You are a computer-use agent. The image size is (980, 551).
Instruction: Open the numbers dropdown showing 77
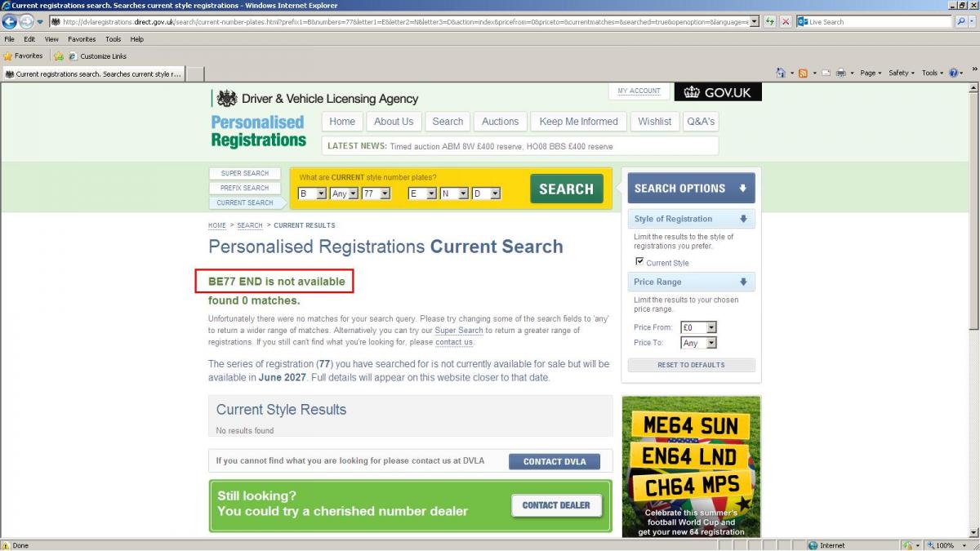[376, 193]
